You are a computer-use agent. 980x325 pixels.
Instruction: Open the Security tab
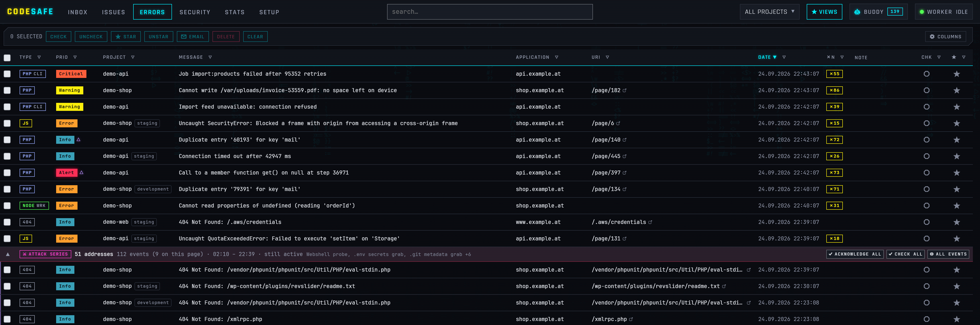pos(195,12)
